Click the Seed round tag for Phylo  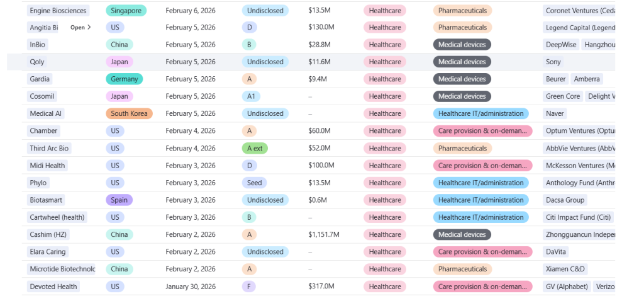(254, 183)
